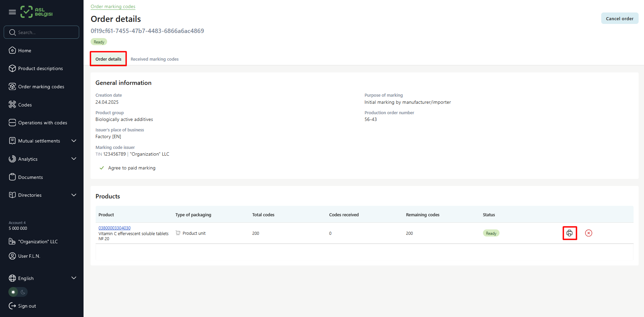The width and height of the screenshot is (644, 317).
Task: Open Analytics sidebar item
Action: pos(28,159)
